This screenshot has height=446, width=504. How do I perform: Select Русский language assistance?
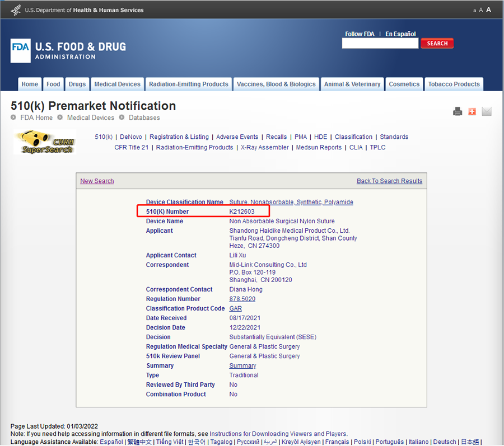click(248, 442)
